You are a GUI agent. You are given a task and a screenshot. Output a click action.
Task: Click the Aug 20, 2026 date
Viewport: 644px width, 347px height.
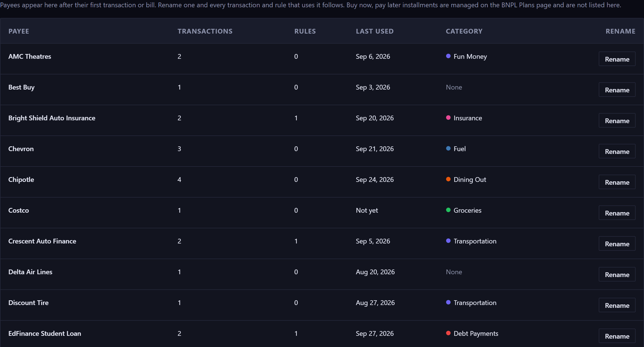[x=375, y=272]
